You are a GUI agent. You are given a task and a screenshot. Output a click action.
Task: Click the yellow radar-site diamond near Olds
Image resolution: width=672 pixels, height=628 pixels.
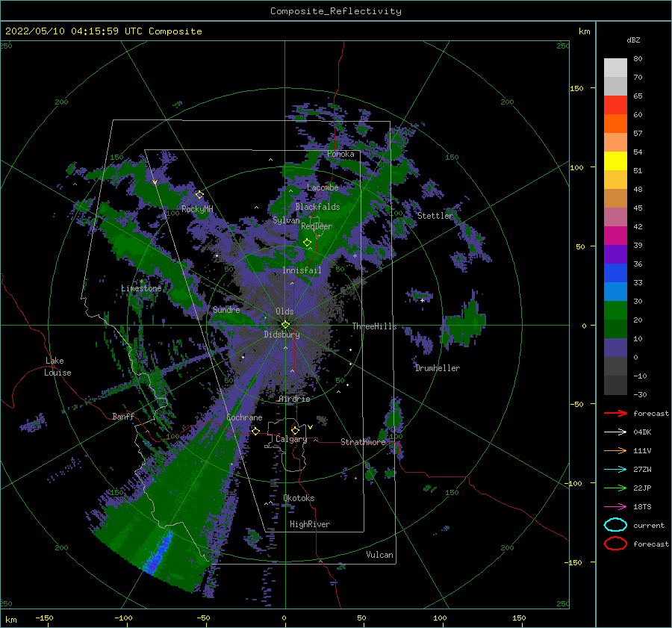[x=285, y=325]
